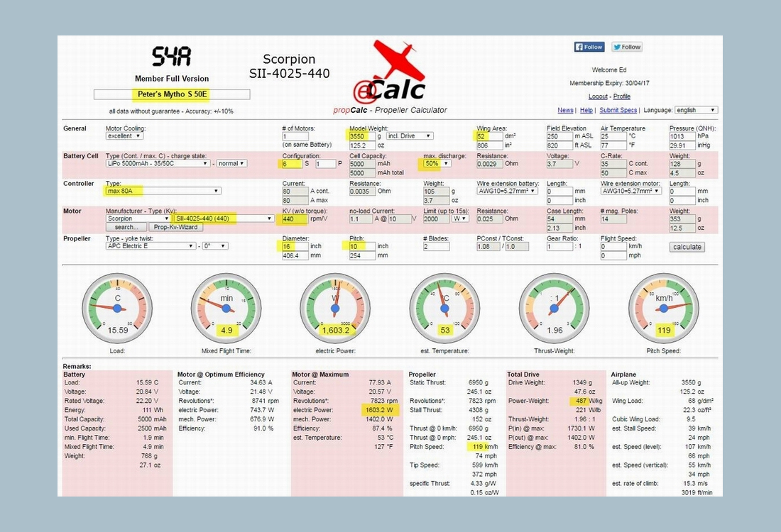Click the motor 'search...' button
The image size is (781, 532).
tap(126, 227)
